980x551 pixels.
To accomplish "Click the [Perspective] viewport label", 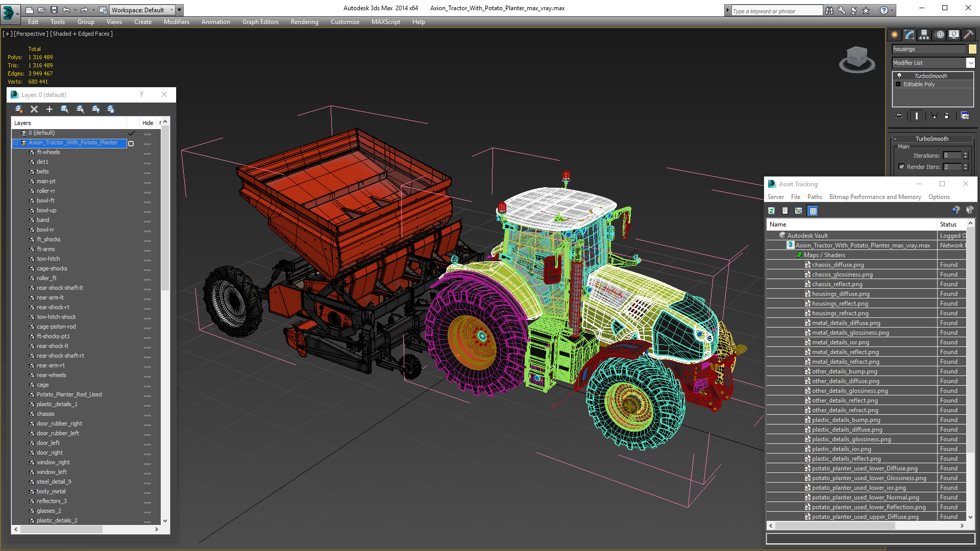I will pos(31,34).
